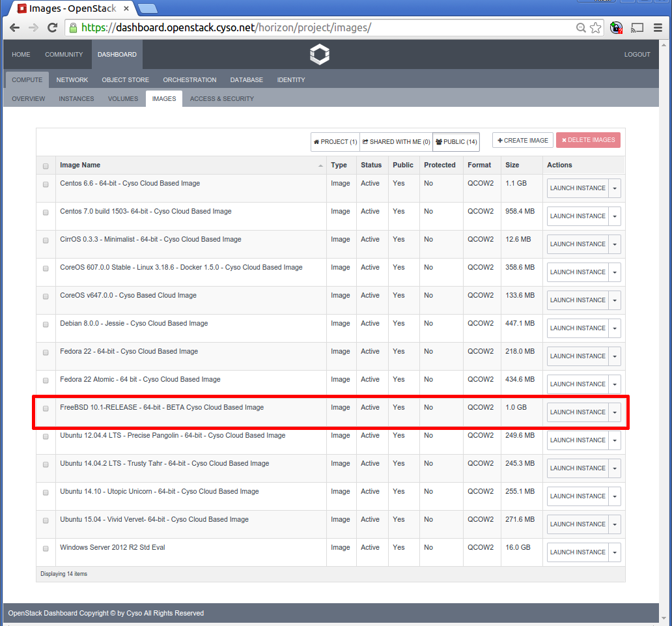Select the CoreOS 607.0.0 Stable checkbox
The width and height of the screenshot is (672, 626).
tap(46, 268)
